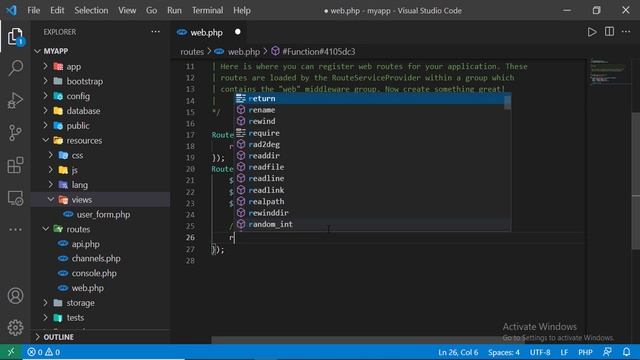Screen dimensions: 640x360
Task: Close unsaved web.php tab dot
Action: coord(238,32)
